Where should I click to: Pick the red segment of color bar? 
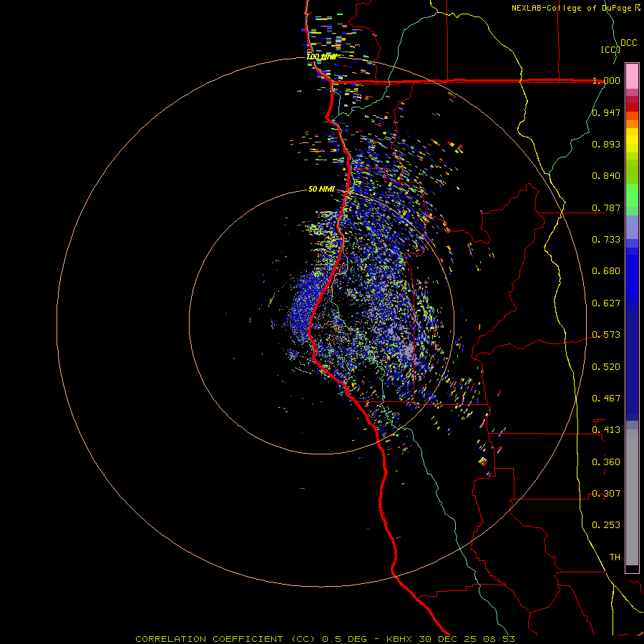632,107
